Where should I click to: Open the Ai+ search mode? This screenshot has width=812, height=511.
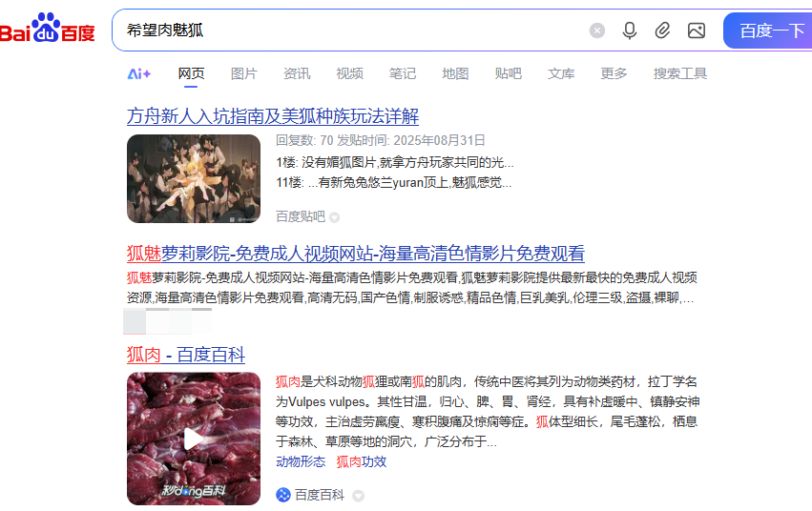(x=138, y=74)
